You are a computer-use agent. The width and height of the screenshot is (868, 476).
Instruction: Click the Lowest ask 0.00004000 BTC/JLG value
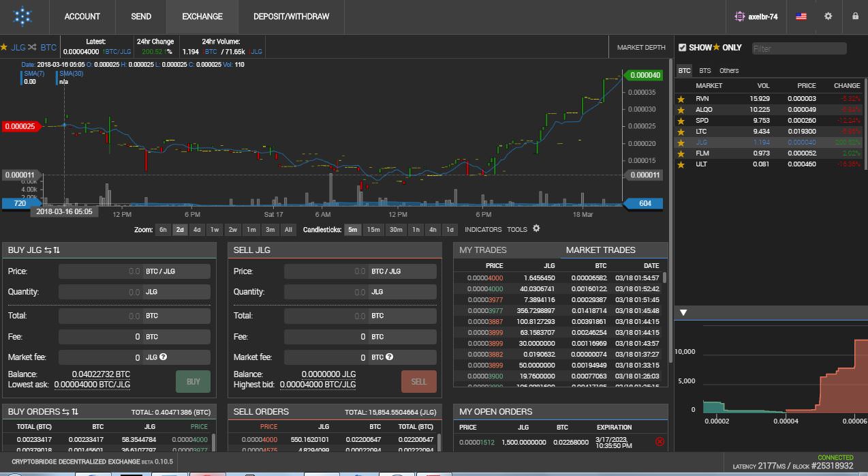coord(92,385)
